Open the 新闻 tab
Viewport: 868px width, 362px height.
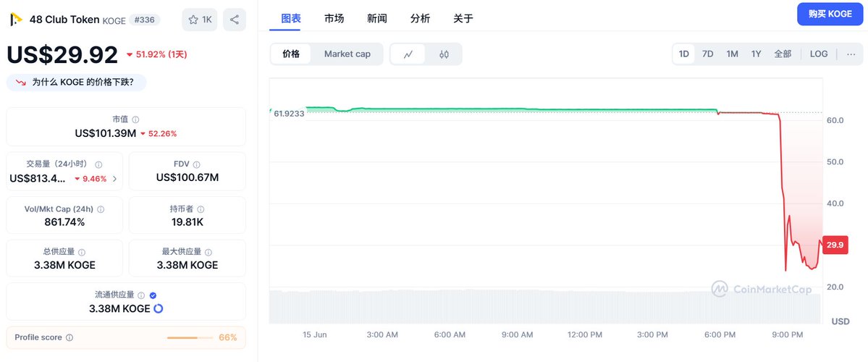pyautogui.click(x=377, y=18)
